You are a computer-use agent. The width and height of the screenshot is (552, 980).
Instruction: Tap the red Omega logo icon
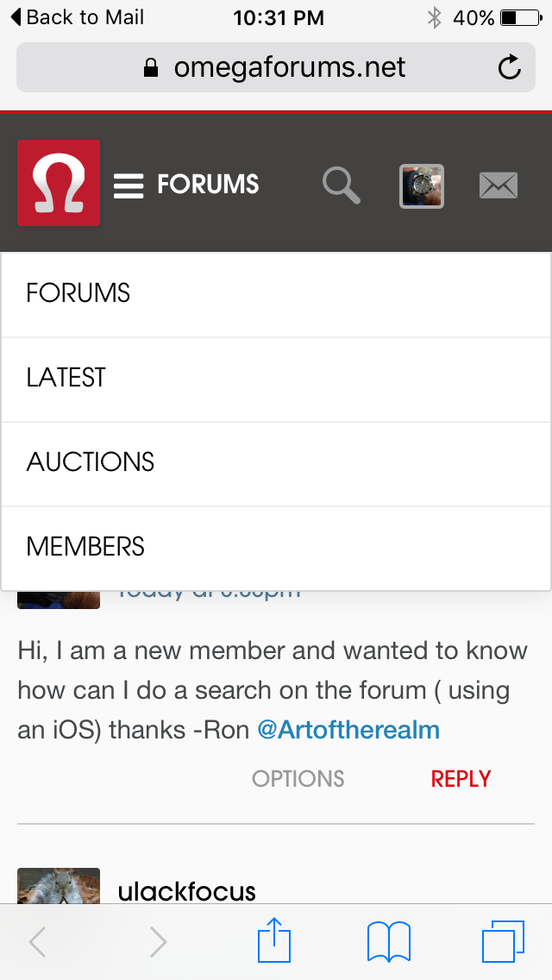point(59,183)
